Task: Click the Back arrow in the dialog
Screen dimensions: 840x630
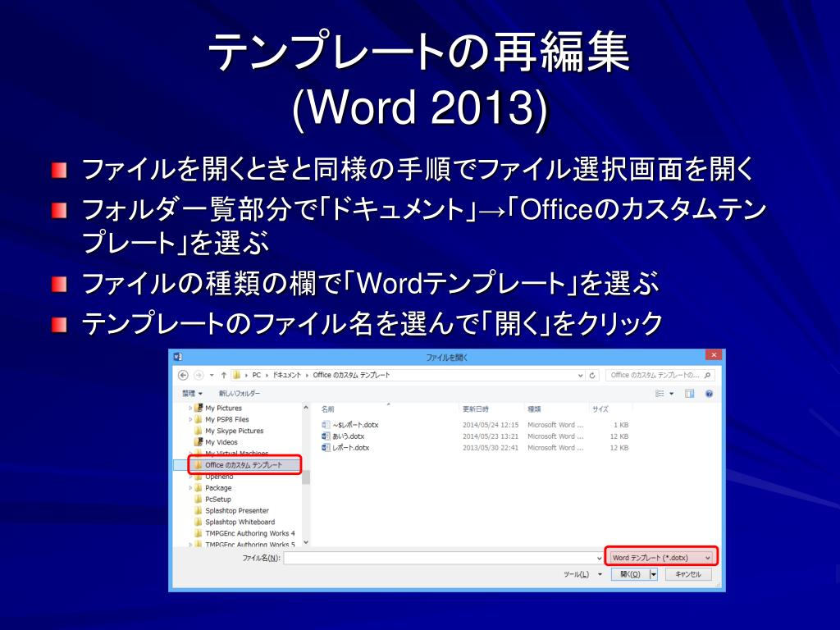Action: point(183,376)
